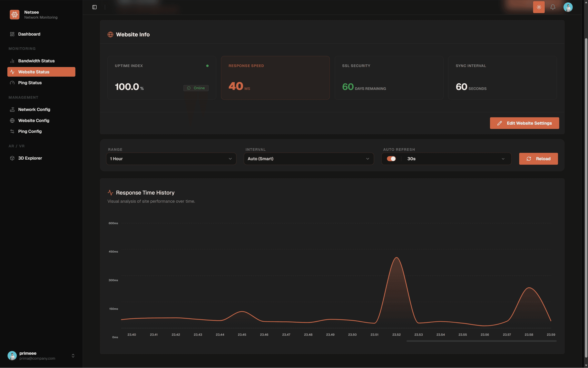Screen dimensions: 588x368
Task: Click the 600ms y-axis label
Action: pos(113,223)
